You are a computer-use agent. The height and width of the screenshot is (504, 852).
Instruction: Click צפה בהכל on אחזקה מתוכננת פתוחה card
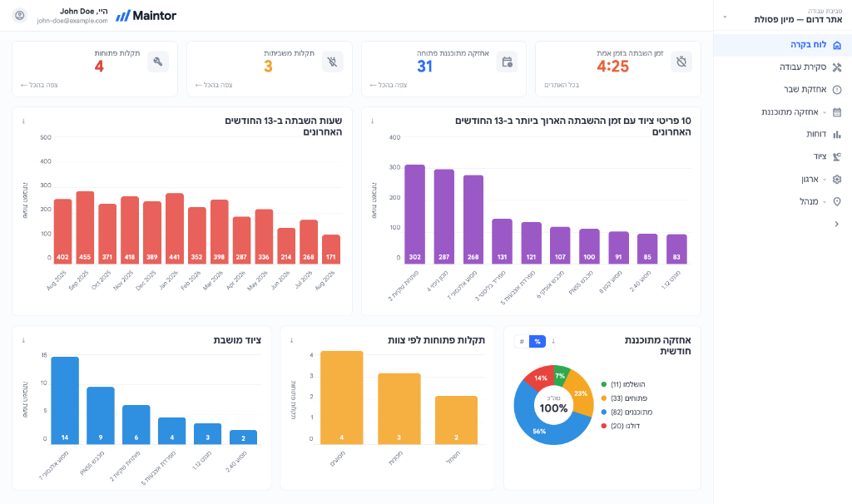tap(388, 86)
